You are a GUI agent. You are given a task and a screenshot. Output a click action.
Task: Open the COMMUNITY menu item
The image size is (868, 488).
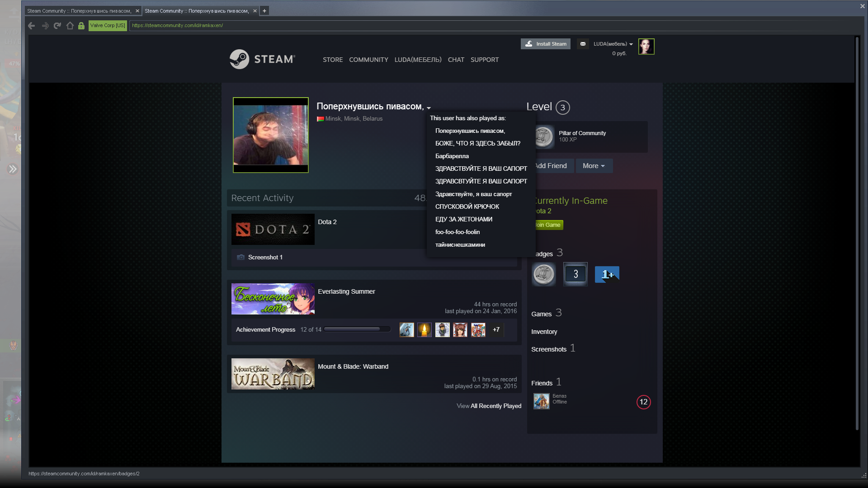click(368, 59)
